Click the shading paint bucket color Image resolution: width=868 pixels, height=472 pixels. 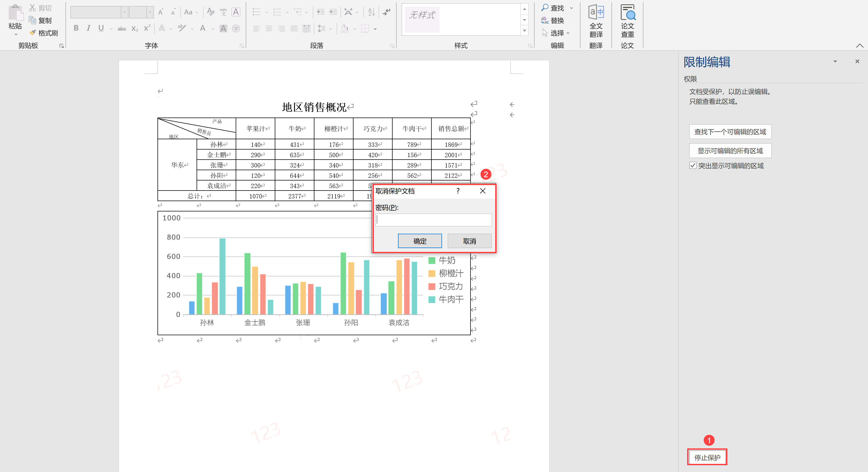[x=344, y=28]
